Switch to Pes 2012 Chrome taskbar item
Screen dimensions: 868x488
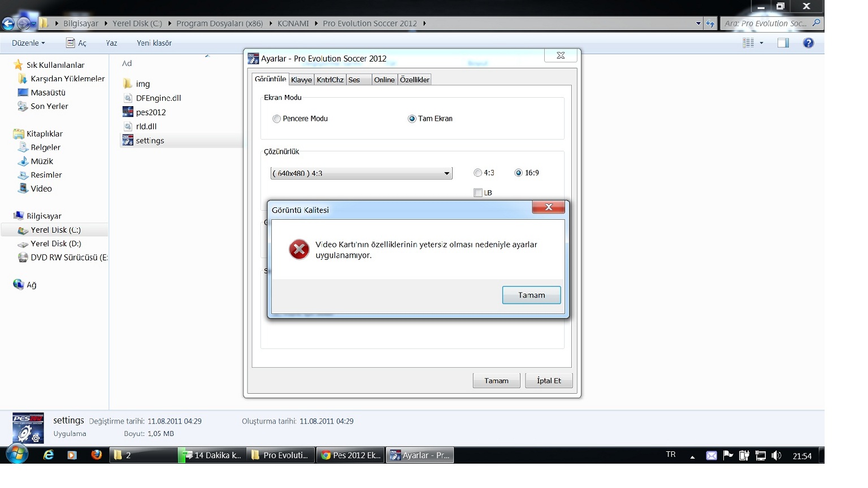(351, 455)
